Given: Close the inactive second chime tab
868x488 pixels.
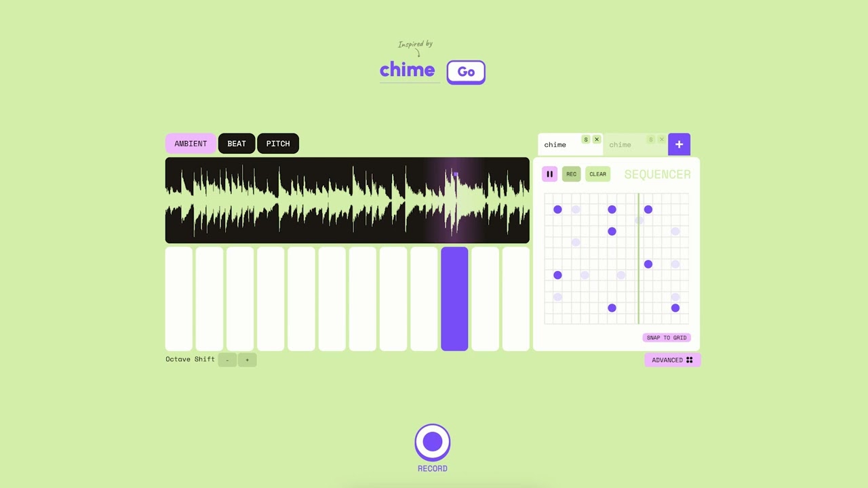Looking at the screenshot, I should pyautogui.click(x=662, y=140).
